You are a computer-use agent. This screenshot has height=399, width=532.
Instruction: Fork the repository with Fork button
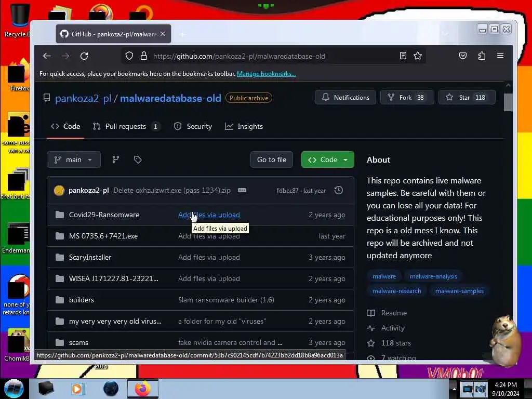pyautogui.click(x=407, y=97)
